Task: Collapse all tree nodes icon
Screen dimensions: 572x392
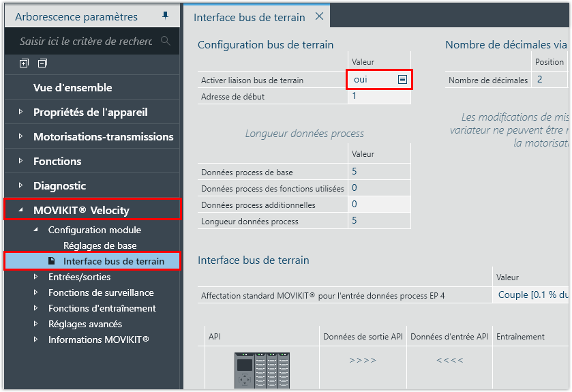Action: (x=42, y=63)
